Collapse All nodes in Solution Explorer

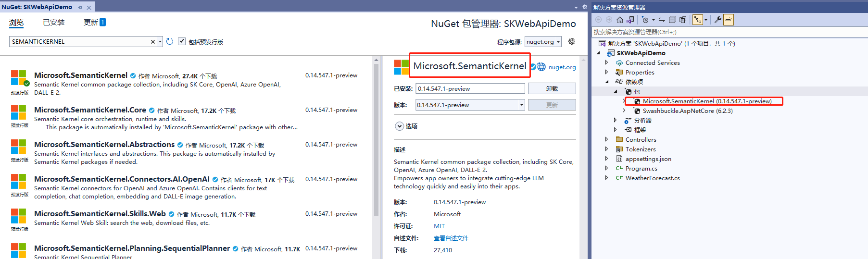[x=672, y=20]
